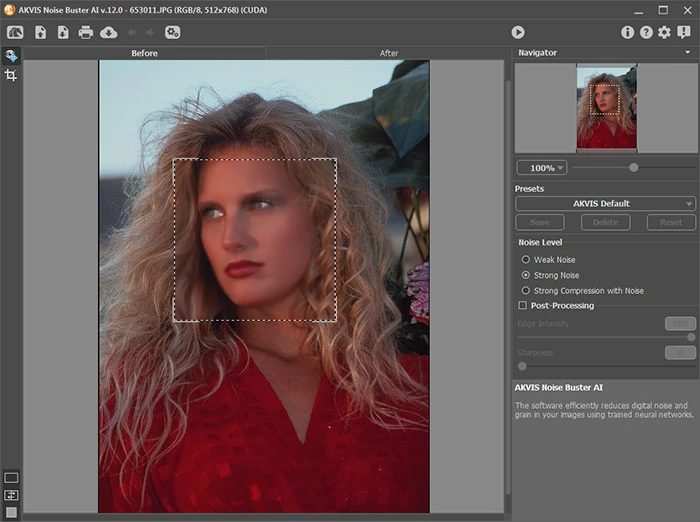
Task: Adjust the zoom level slider
Action: pos(633,167)
